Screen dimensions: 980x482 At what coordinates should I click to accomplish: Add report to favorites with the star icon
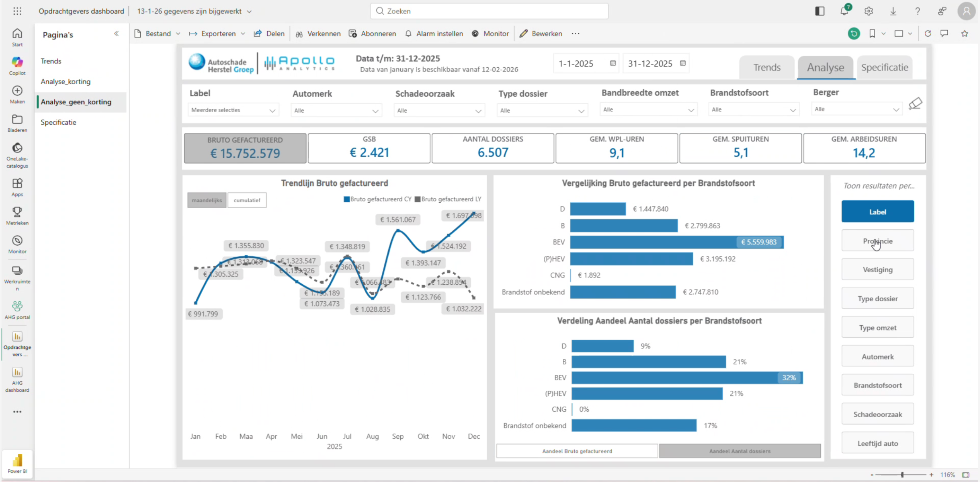(965, 34)
